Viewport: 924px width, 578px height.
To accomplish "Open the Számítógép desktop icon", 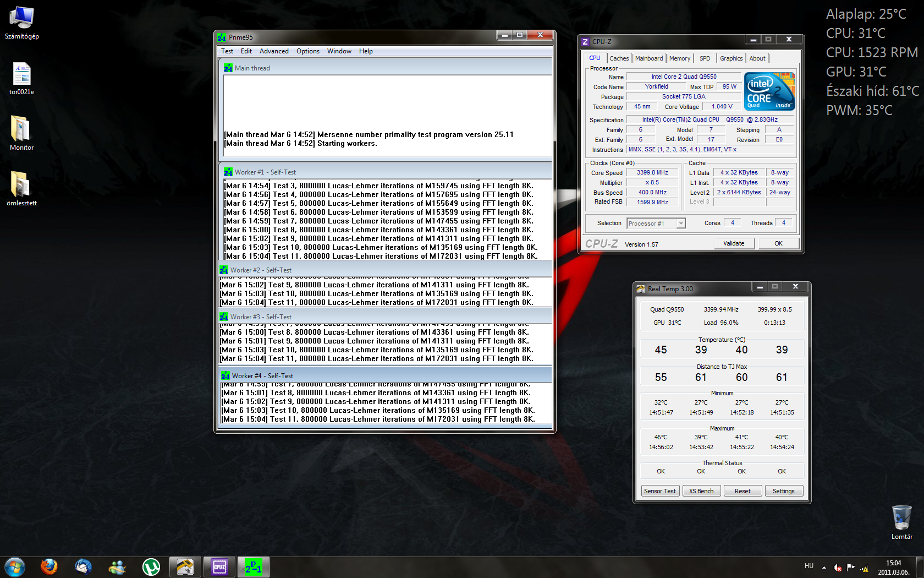I will click(x=21, y=23).
